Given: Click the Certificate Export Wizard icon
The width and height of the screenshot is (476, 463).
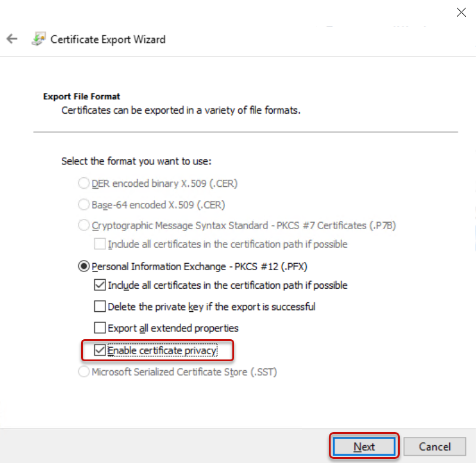Looking at the screenshot, I should (39, 39).
